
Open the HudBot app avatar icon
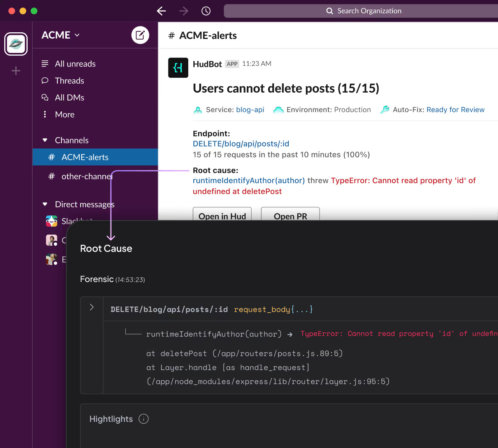pos(178,68)
